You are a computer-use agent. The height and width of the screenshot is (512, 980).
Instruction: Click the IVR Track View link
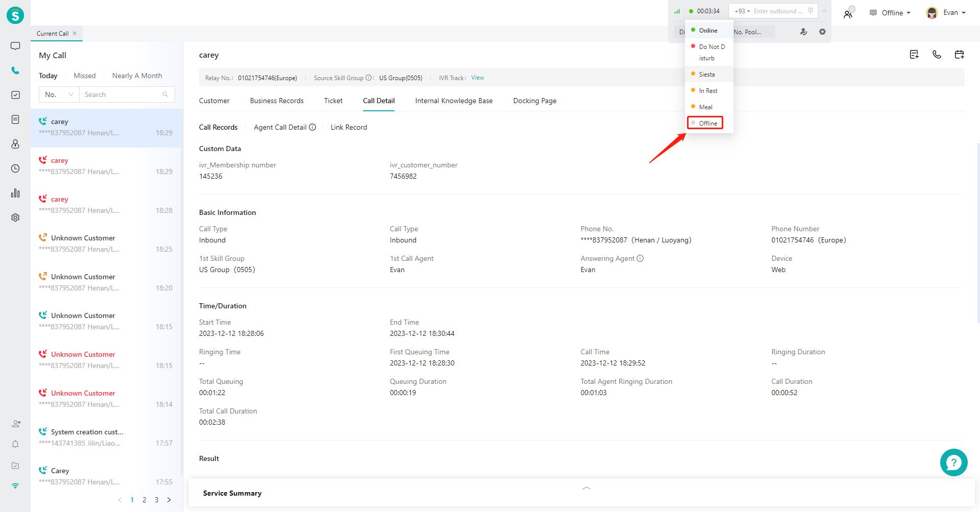(478, 78)
